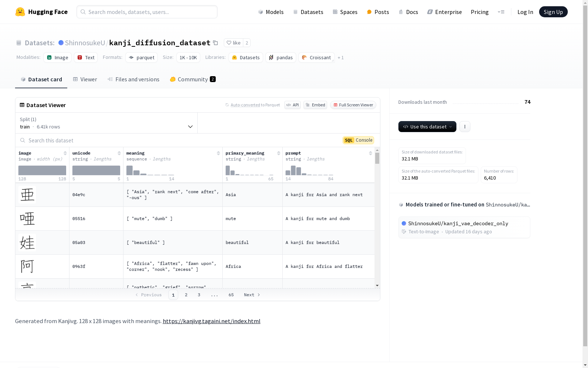Open Files and versions tab
Image resolution: width=588 pixels, height=368 pixels.
tap(133, 79)
